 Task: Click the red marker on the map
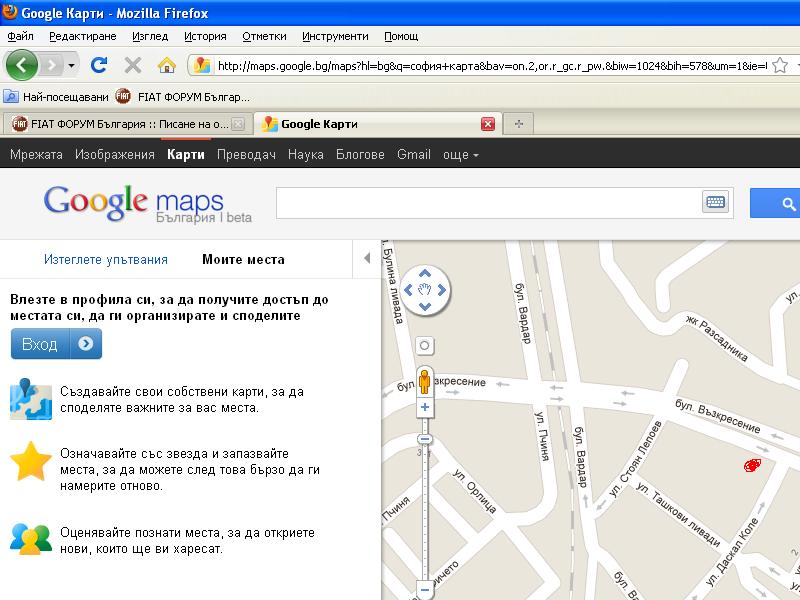753,465
